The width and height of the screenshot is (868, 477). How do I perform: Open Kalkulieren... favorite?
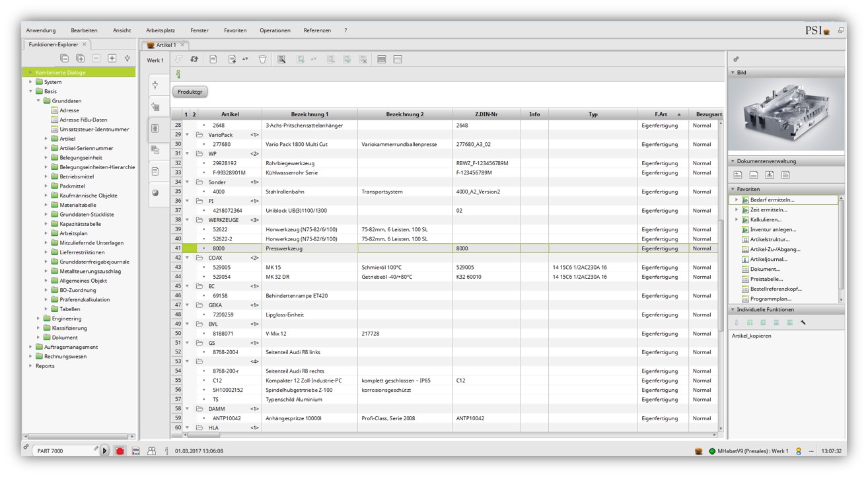[766, 219]
